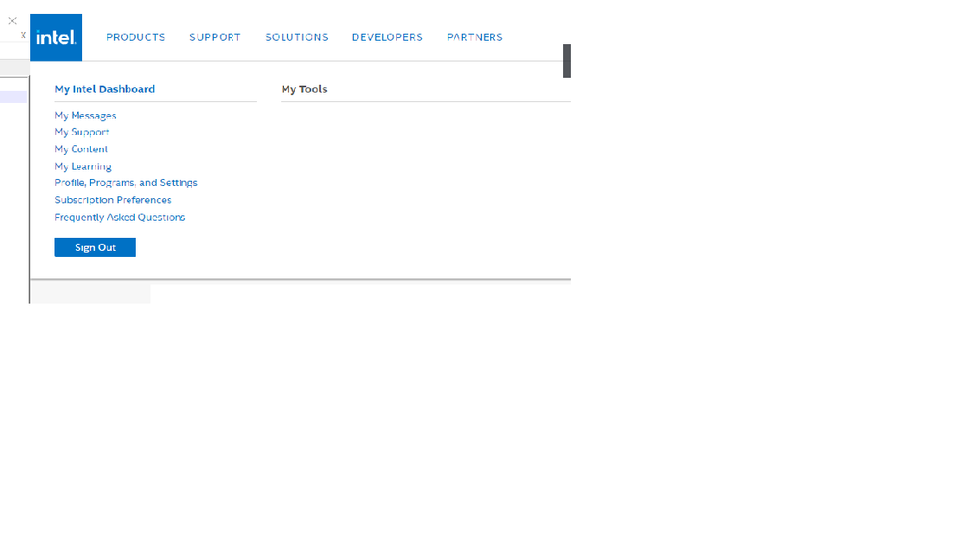The height and width of the screenshot is (551, 980).
Task: Open My Messages
Action: [x=85, y=116]
